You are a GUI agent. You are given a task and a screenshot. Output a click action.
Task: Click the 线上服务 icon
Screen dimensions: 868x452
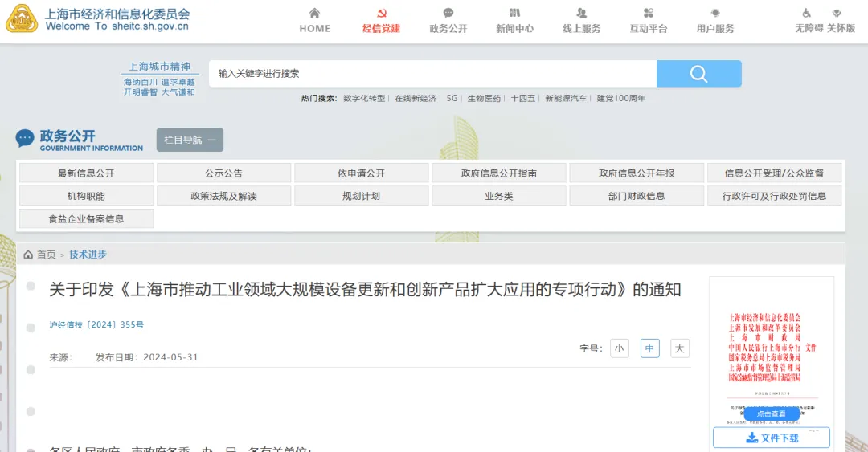[581, 13]
